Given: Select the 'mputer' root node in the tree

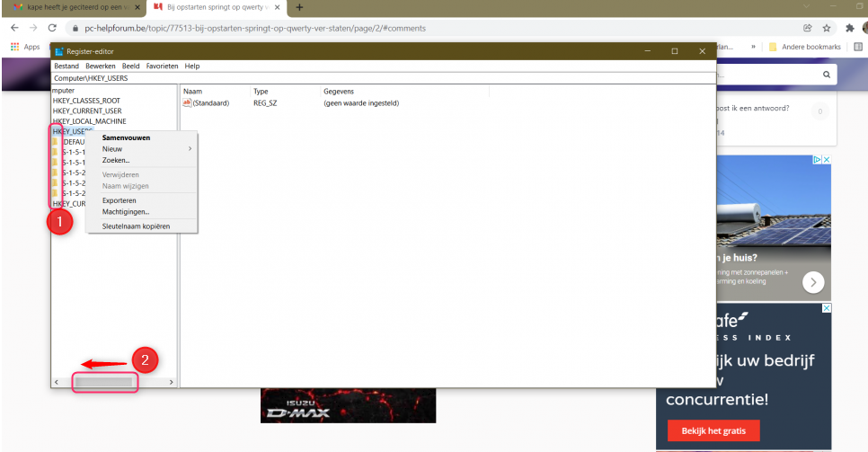Looking at the screenshot, I should point(63,90).
